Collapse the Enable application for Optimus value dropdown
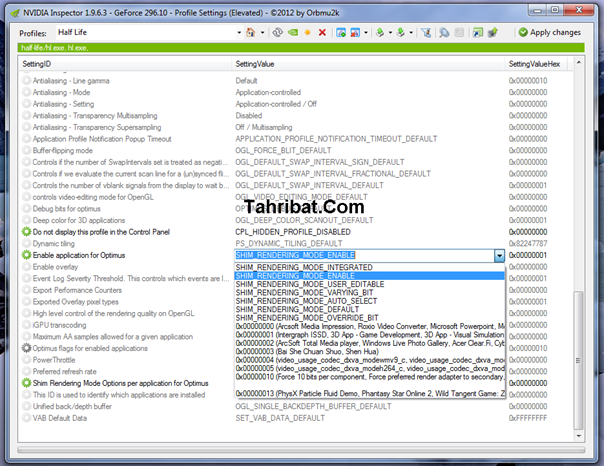Screen dimensions: 604x466 [x=499, y=256]
